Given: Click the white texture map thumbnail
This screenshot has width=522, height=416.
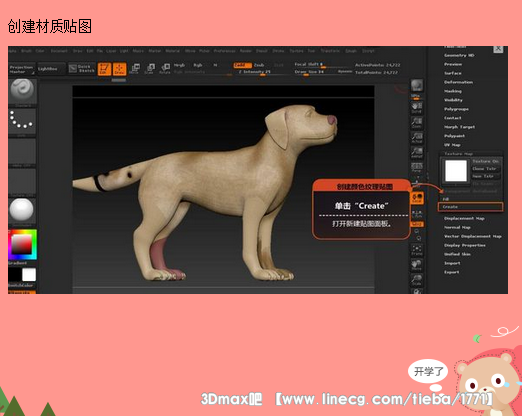Looking at the screenshot, I should point(456,171).
